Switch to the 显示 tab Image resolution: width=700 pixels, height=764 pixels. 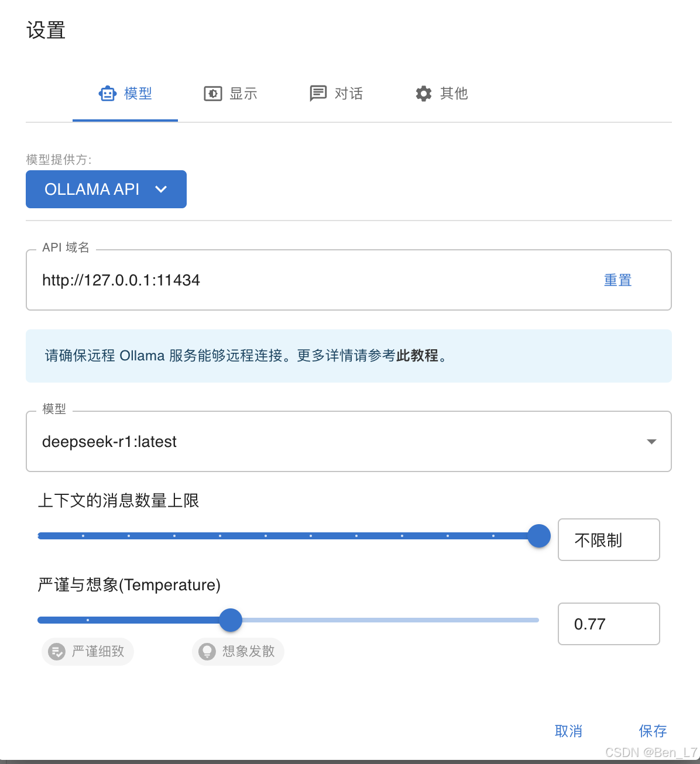(x=231, y=94)
